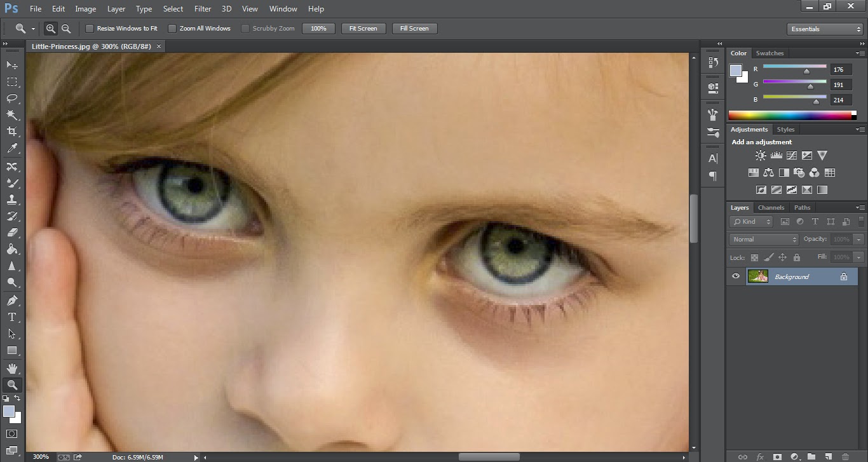Click the Fill Screen button
This screenshot has height=462, width=868.
coord(414,29)
